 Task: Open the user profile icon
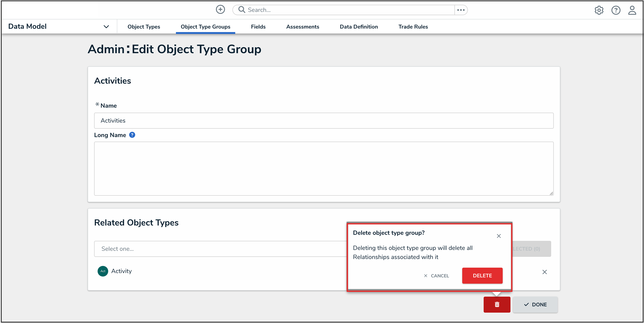(632, 10)
